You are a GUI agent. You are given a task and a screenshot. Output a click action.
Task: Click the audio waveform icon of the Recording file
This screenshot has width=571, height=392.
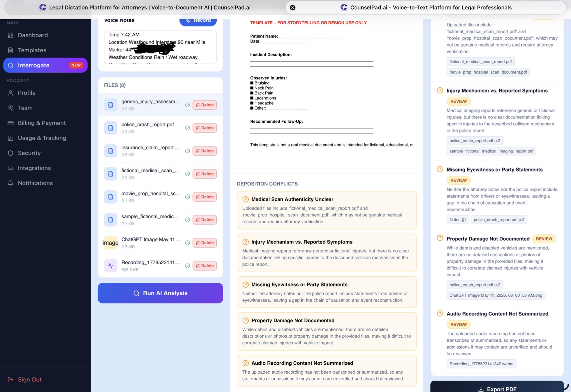point(111,266)
